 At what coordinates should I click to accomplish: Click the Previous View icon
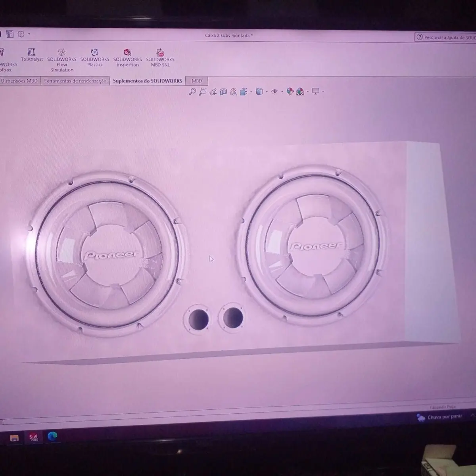pyautogui.click(x=213, y=92)
